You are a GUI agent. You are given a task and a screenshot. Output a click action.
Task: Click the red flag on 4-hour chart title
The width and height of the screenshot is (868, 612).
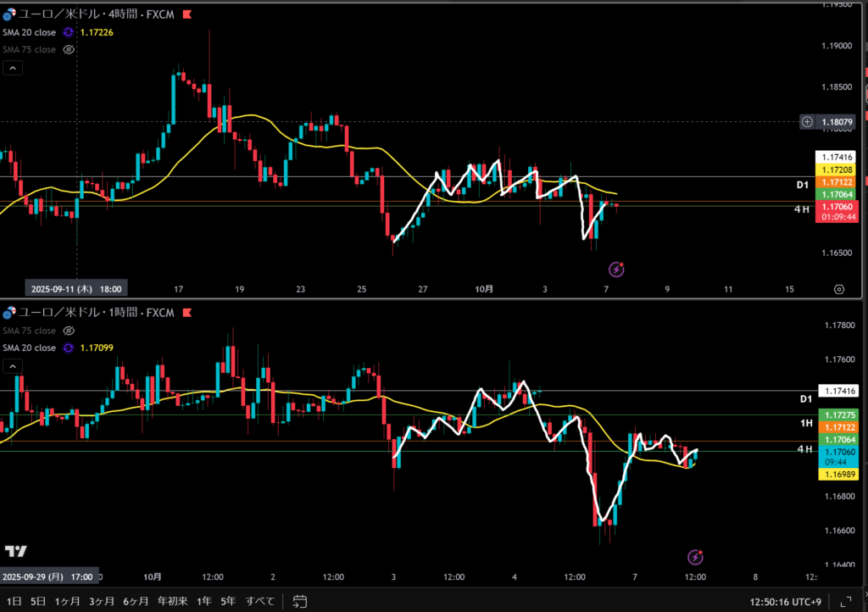pyautogui.click(x=186, y=14)
